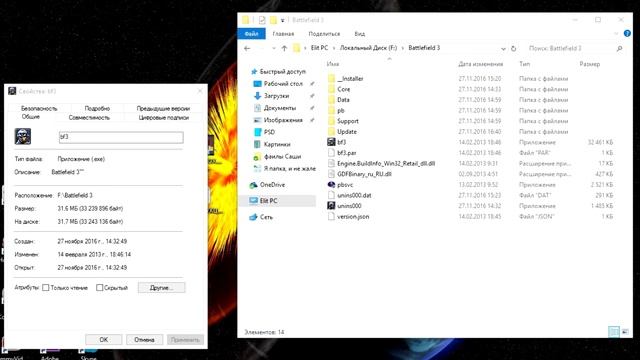Open the Поделиться ribbon tab
Image resolution: width=640 pixels, height=360 pixels.
[x=324, y=34]
